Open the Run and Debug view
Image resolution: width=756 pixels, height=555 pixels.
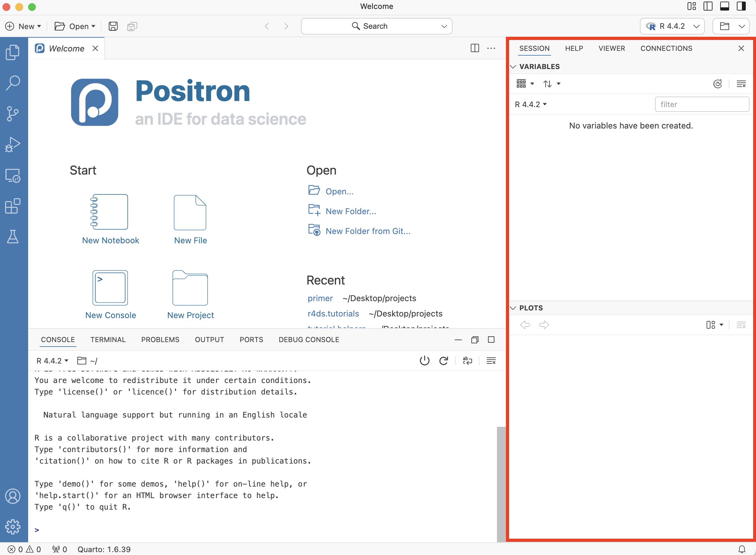point(13,145)
